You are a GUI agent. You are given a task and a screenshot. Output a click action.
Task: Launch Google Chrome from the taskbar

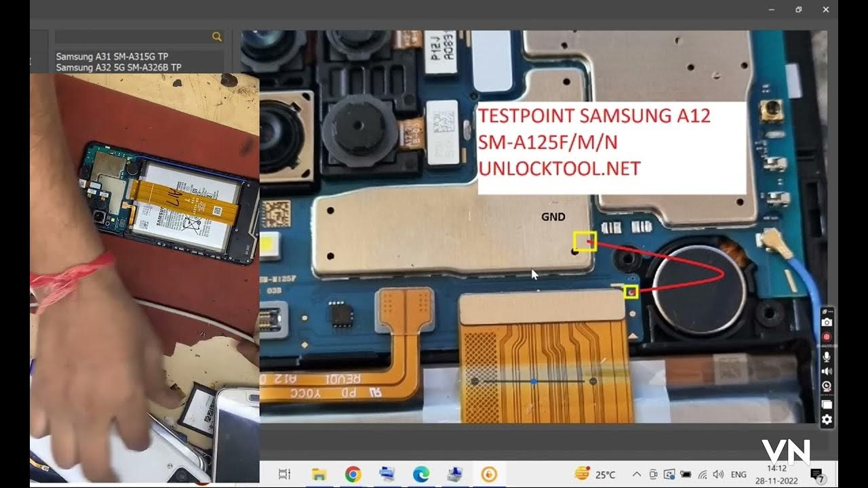pos(353,474)
